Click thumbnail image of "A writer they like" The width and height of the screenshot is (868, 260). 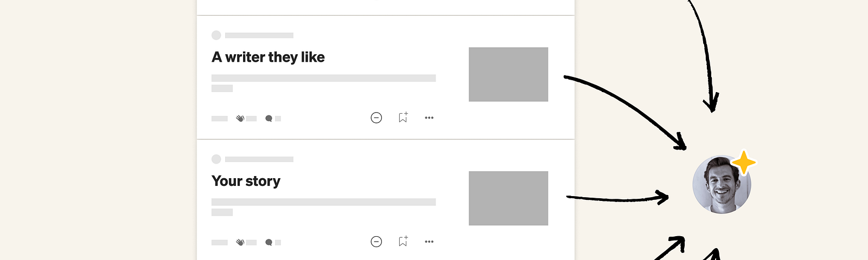point(508,74)
